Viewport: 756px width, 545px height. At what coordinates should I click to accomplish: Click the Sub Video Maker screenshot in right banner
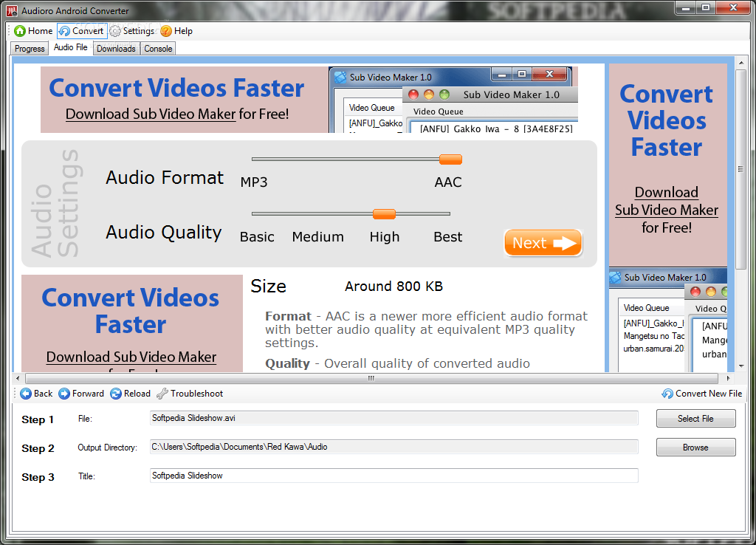(668, 320)
